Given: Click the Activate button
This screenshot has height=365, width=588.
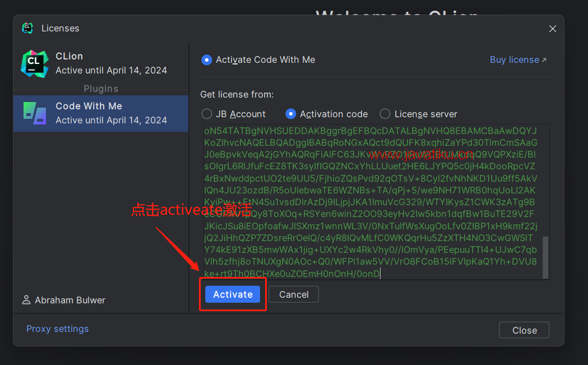Looking at the screenshot, I should pyautogui.click(x=233, y=294).
